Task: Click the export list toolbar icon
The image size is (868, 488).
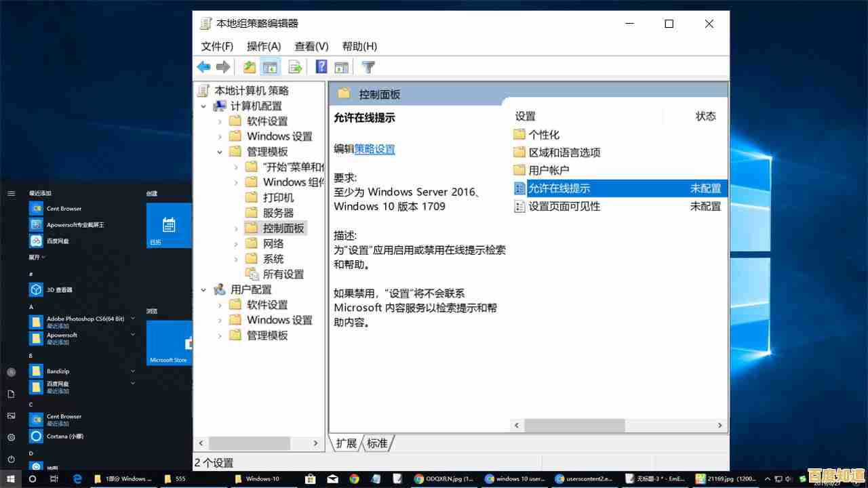Action: 295,66
